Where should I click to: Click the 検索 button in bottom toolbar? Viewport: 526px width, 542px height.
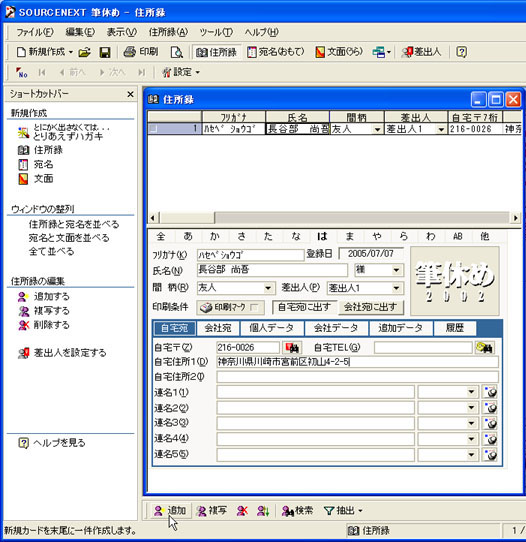click(297, 511)
